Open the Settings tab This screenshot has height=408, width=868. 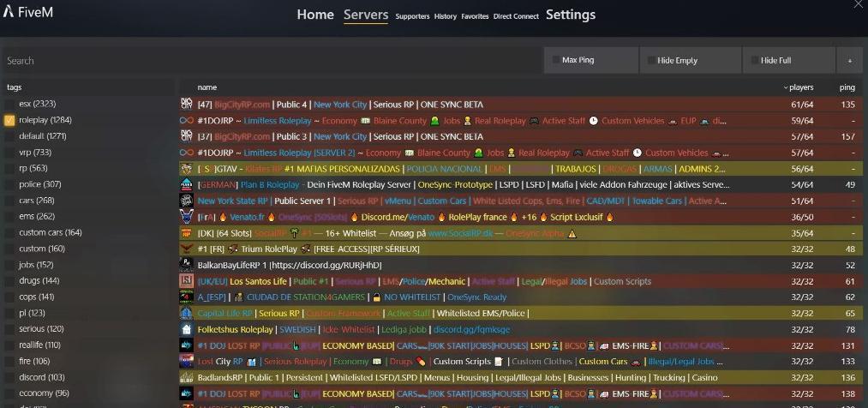(570, 15)
